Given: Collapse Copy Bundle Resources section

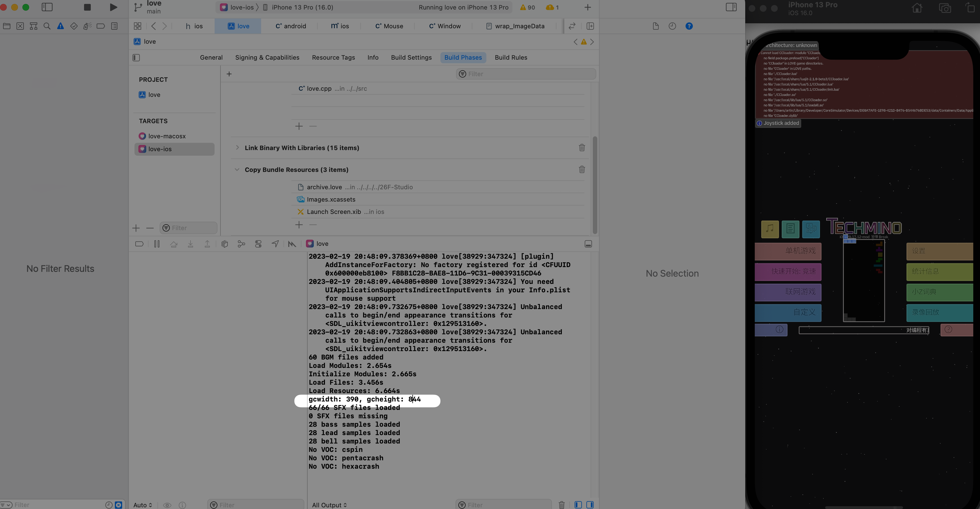Looking at the screenshot, I should tap(237, 170).
